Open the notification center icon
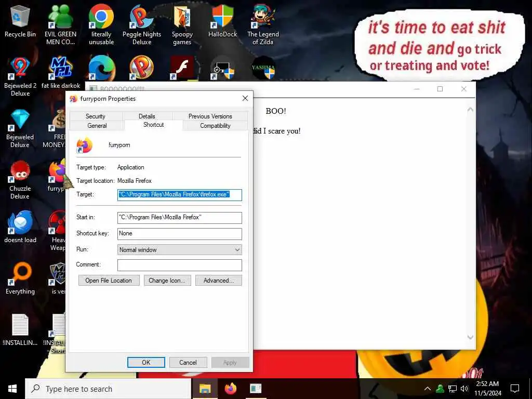Image resolution: width=532 pixels, height=399 pixels. 515,389
